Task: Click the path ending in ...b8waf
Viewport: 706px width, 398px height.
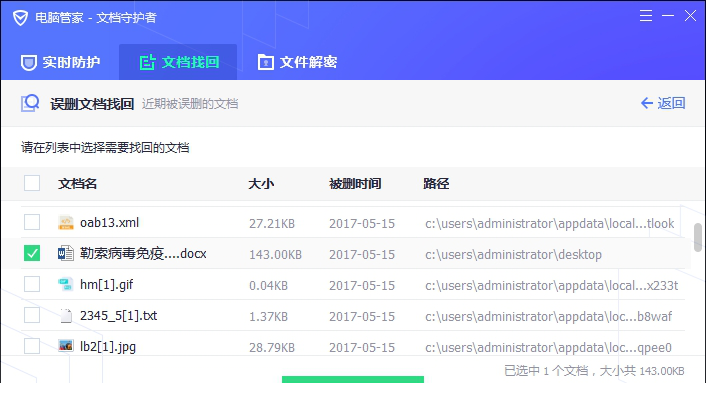Action: pyautogui.click(x=548, y=317)
